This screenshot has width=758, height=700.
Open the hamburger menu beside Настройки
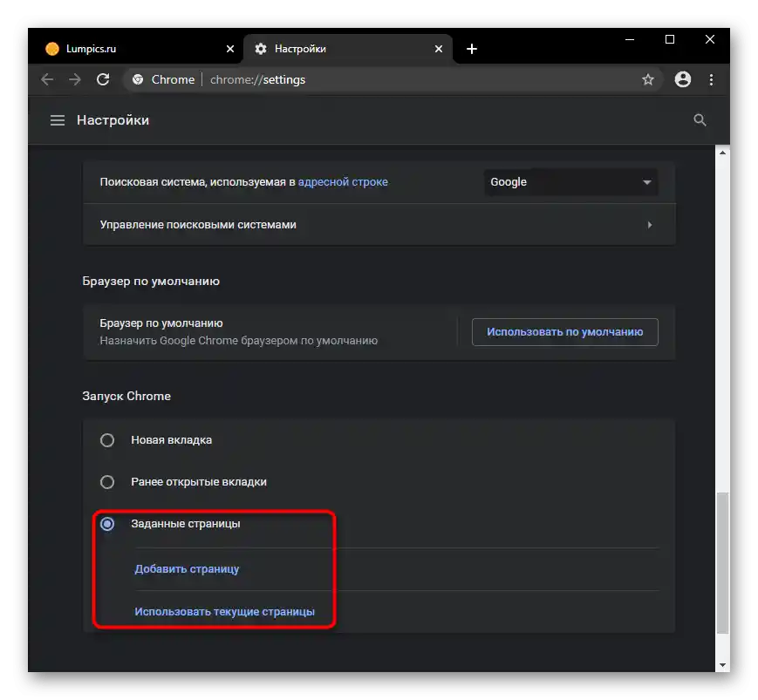pos(58,119)
